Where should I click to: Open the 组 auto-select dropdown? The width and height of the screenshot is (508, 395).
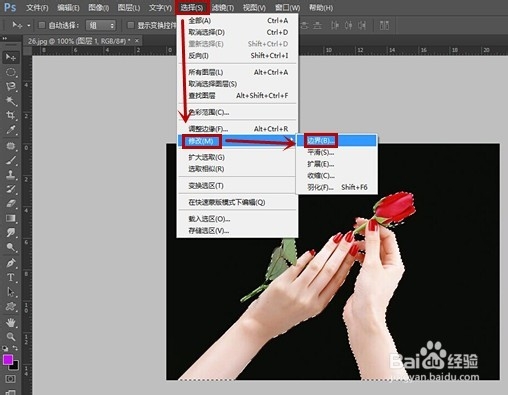101,25
